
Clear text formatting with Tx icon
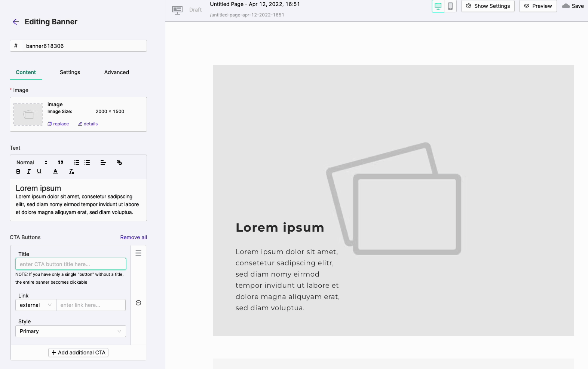point(71,171)
